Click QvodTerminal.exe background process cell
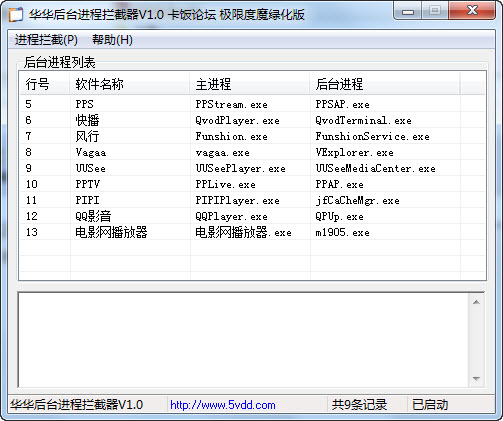 coord(363,120)
